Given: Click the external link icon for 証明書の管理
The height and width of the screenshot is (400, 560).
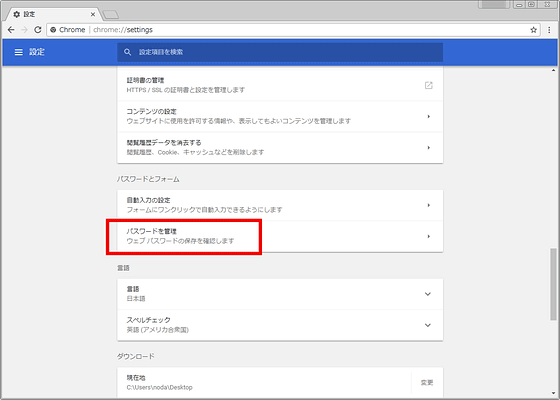Looking at the screenshot, I should click(429, 85).
